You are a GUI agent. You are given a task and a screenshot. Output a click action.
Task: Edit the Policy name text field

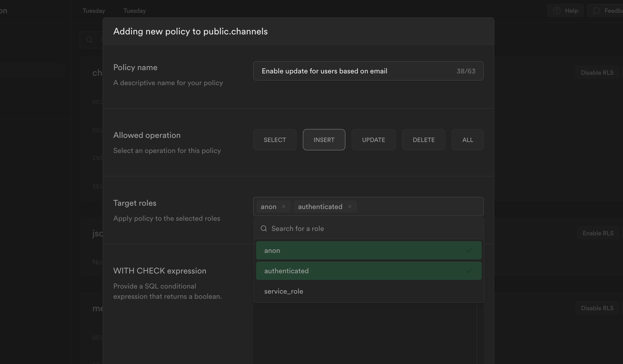tap(357, 71)
